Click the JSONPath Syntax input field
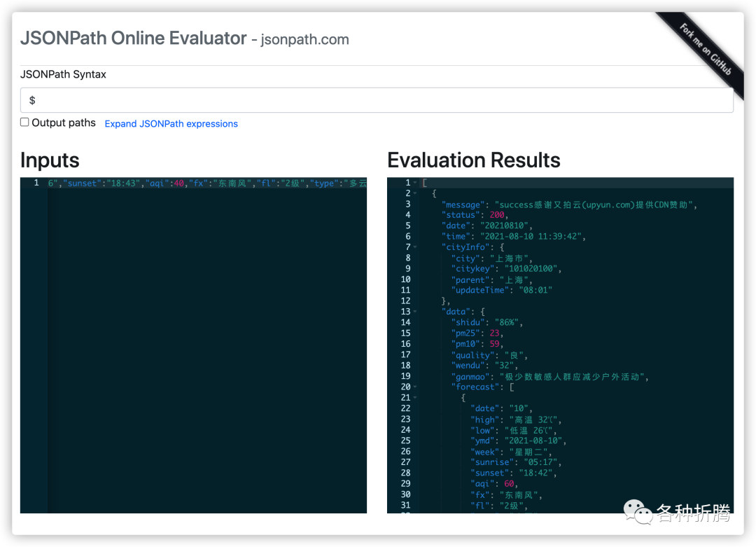The height and width of the screenshot is (547, 756). [x=377, y=100]
